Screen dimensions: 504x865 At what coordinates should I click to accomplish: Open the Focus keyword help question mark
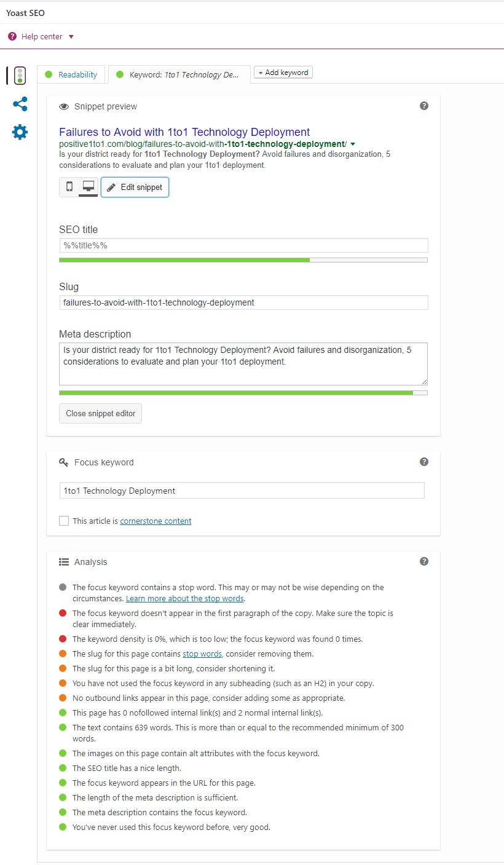coord(424,461)
